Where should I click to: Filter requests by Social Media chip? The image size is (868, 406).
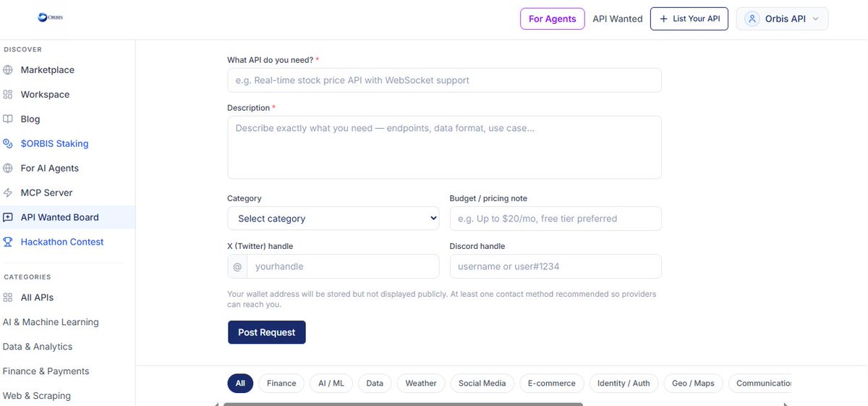pos(482,384)
